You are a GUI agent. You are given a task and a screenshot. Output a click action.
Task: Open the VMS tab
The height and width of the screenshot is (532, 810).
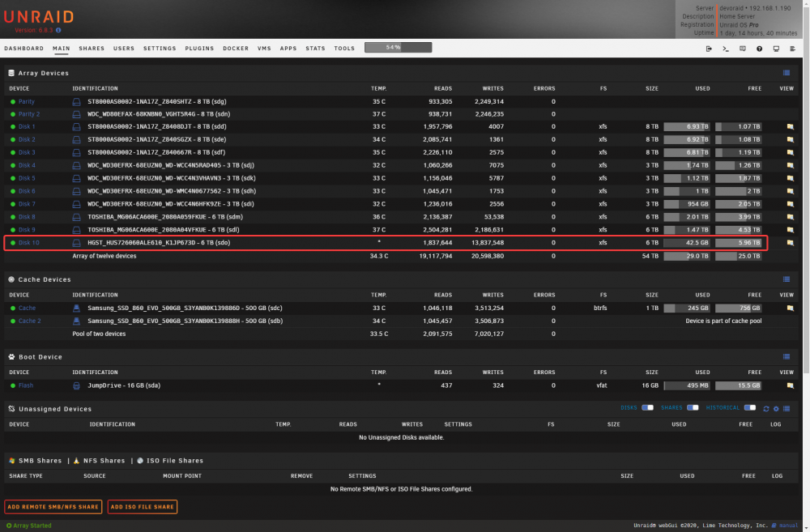pyautogui.click(x=265, y=48)
